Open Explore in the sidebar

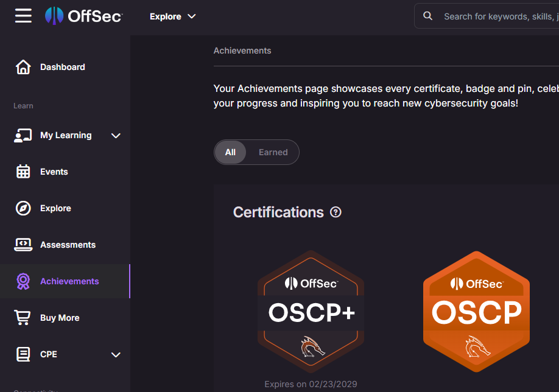55,208
